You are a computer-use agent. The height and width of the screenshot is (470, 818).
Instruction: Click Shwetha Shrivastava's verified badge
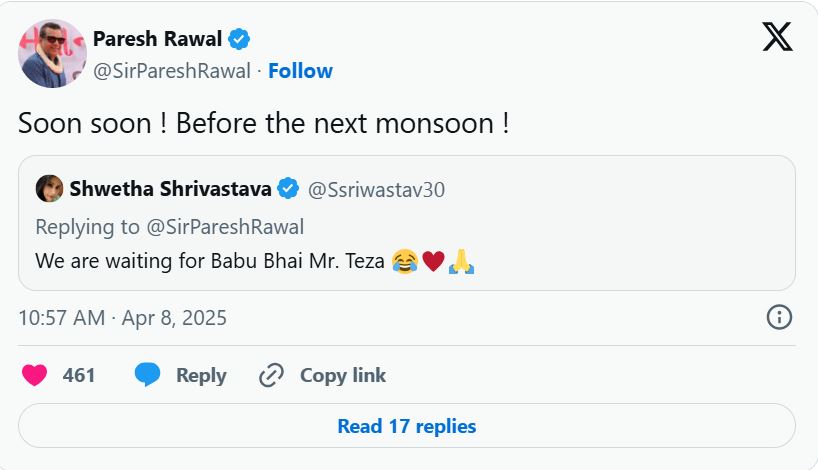[288, 188]
